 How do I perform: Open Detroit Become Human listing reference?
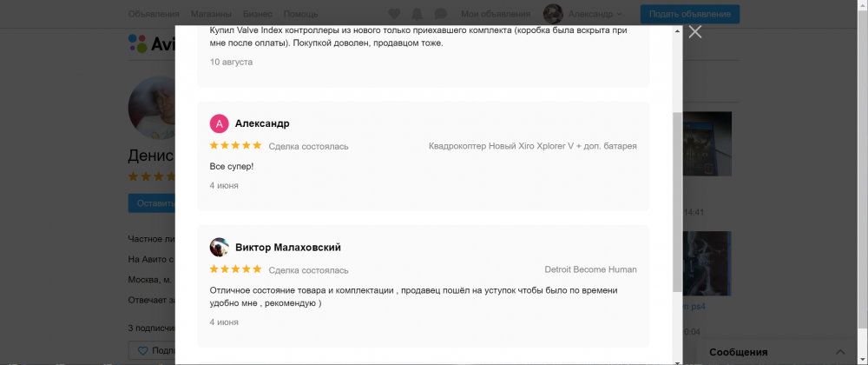(x=590, y=269)
